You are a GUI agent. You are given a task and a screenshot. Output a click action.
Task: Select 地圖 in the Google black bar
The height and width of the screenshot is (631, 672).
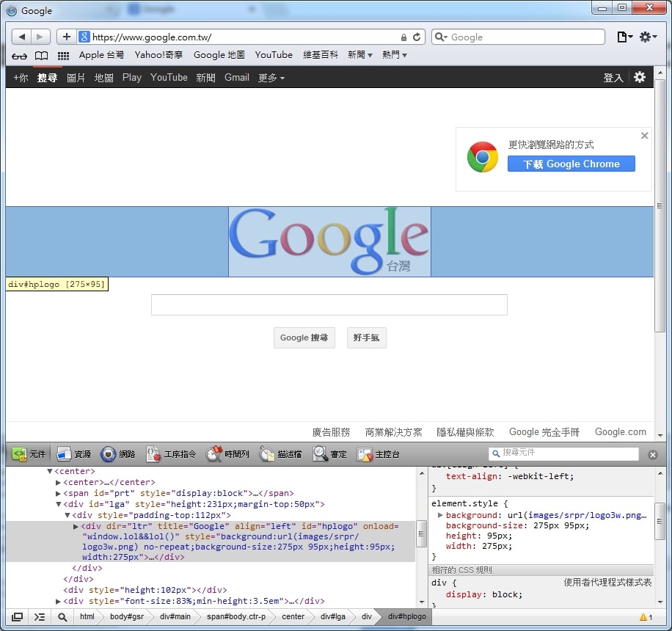point(103,78)
